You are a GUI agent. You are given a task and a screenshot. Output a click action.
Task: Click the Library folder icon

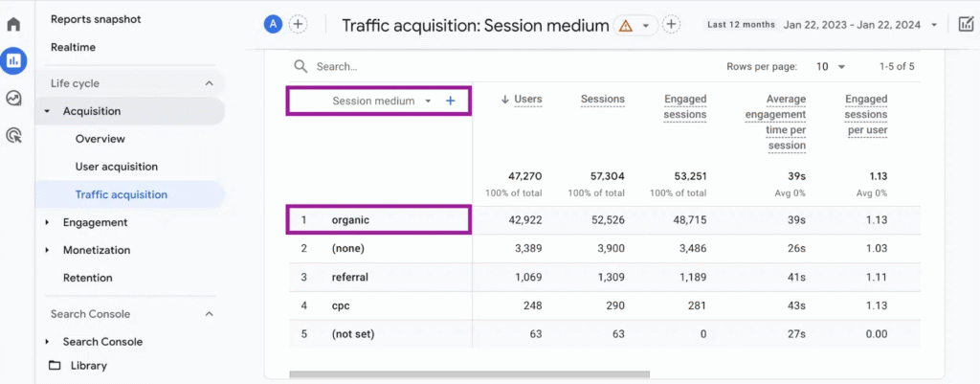point(55,365)
